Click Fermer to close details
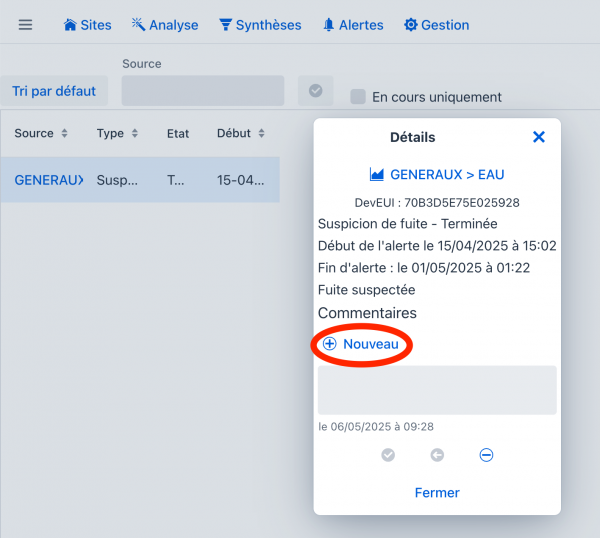Viewport: 600px width, 538px height. click(x=437, y=492)
